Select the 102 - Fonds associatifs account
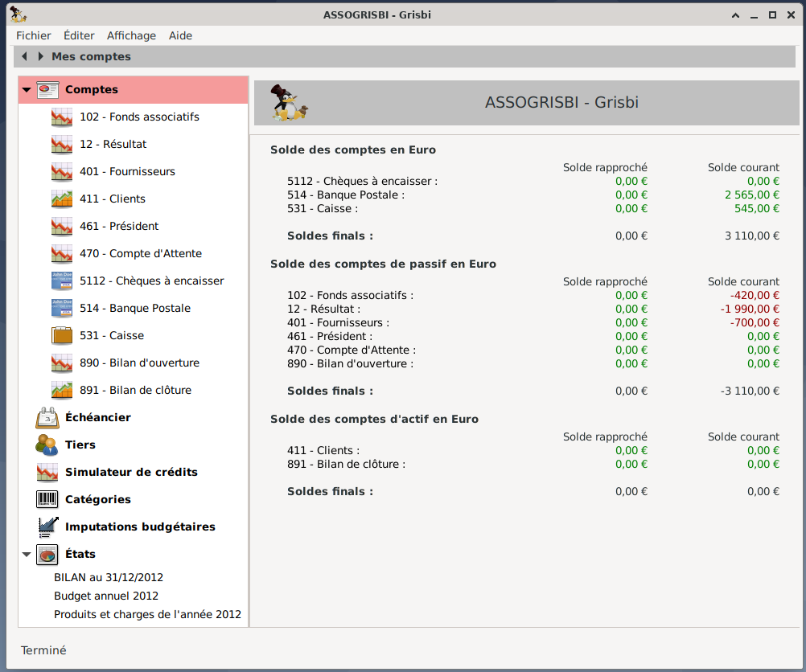The image size is (806, 672). [139, 117]
